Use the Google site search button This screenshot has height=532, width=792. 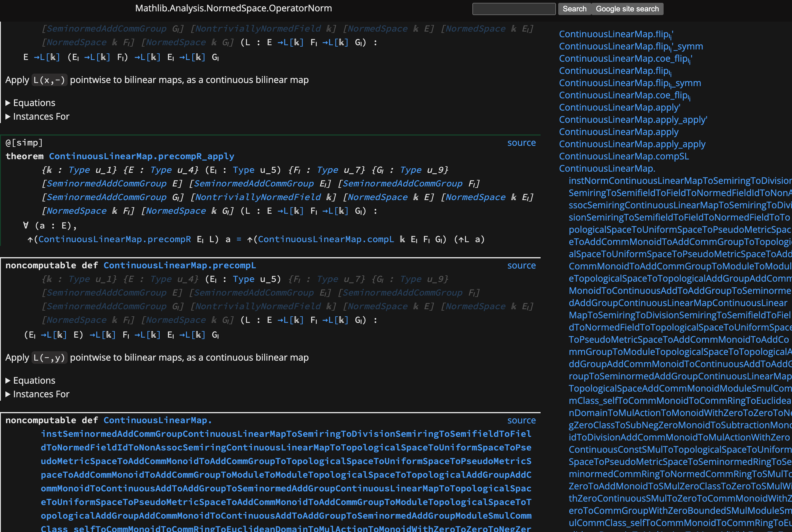628,9
